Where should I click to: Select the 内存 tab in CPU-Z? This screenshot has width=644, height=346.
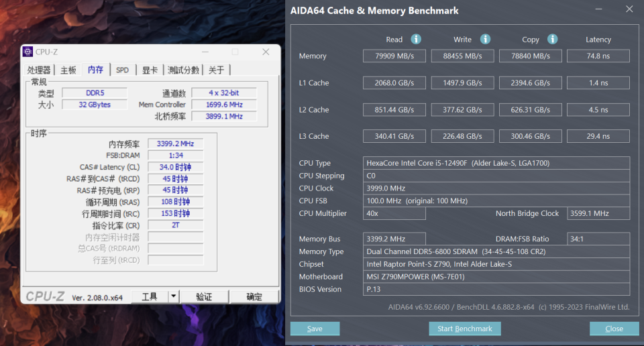click(x=95, y=69)
